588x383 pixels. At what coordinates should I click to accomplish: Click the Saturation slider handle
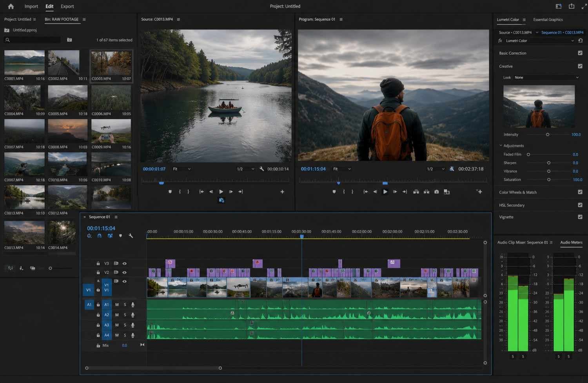coord(548,179)
